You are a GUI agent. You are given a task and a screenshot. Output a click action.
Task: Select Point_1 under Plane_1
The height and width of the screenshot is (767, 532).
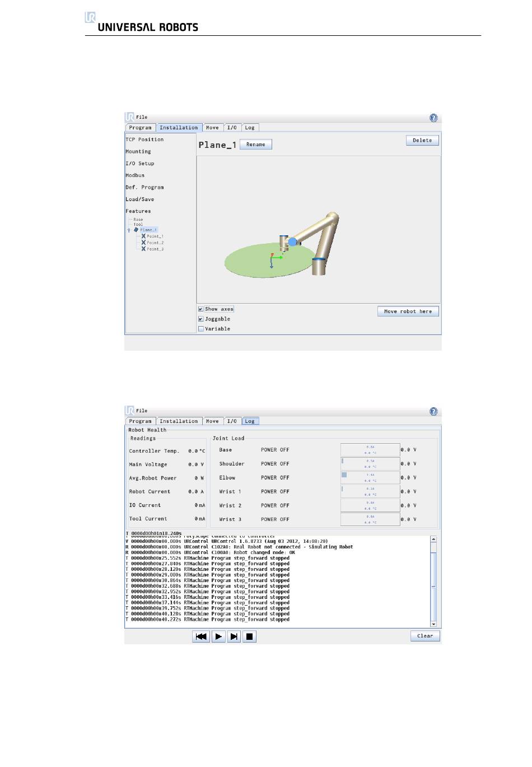click(x=155, y=236)
